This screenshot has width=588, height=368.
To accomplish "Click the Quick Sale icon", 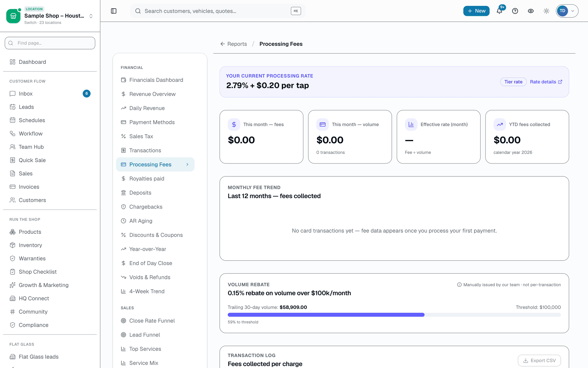I will pos(12,160).
